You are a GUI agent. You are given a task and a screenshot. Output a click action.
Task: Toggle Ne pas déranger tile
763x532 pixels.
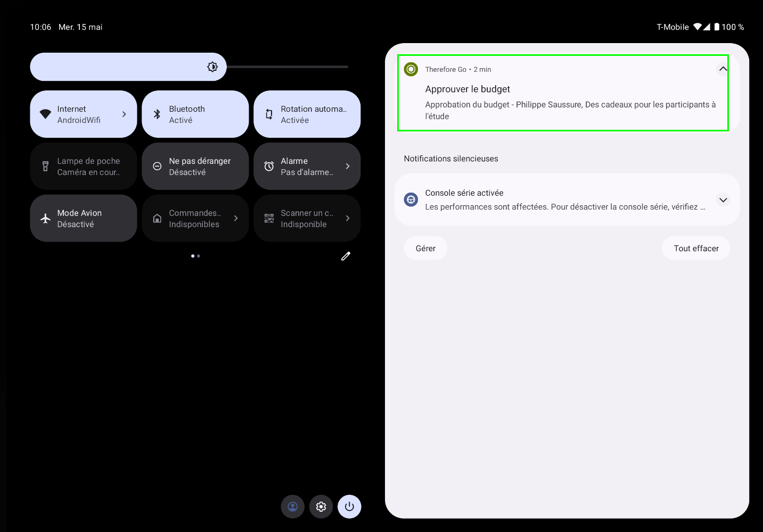(195, 167)
